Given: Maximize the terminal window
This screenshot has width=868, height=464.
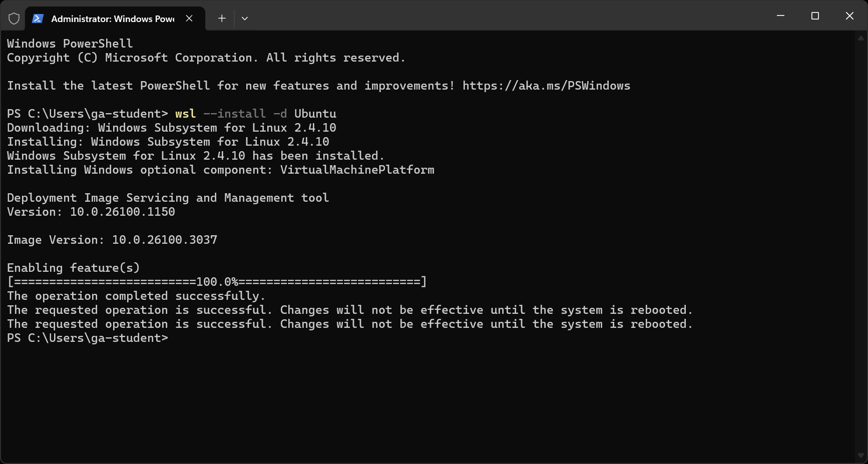Looking at the screenshot, I should pyautogui.click(x=815, y=16).
